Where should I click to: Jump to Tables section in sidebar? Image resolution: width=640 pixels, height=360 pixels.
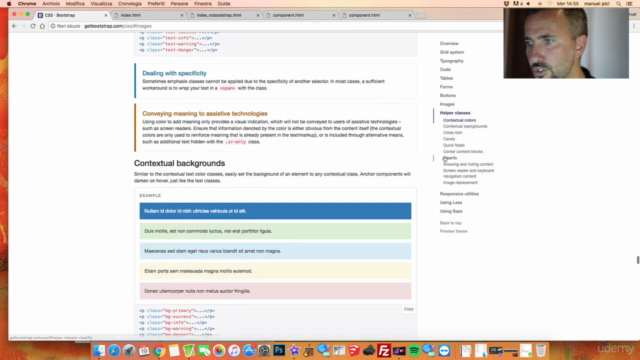[x=446, y=78]
